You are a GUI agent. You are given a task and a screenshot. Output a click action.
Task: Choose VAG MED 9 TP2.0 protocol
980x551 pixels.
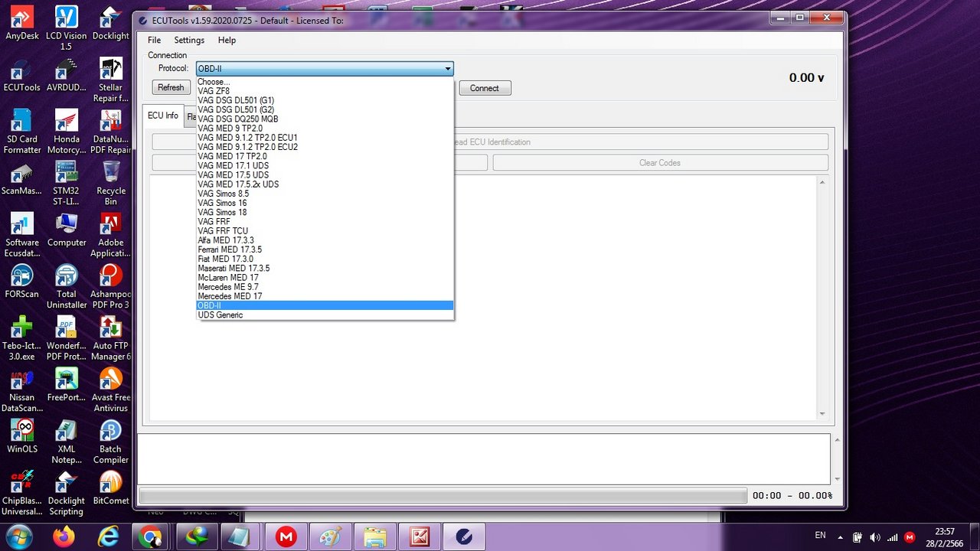325,129
